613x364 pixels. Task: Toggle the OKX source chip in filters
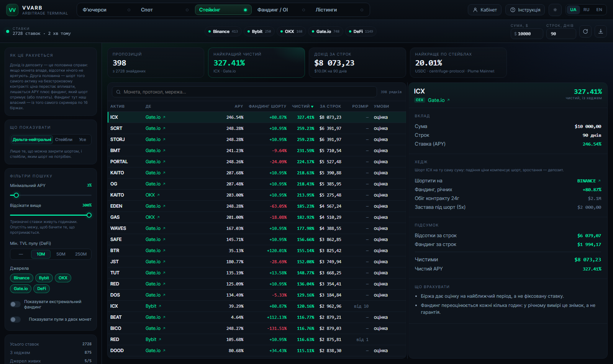(63, 278)
